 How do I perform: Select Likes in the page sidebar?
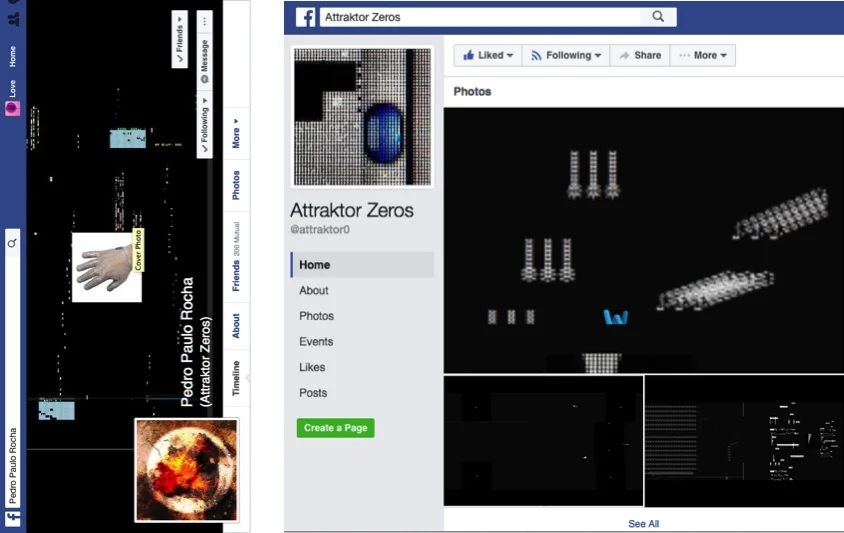pyautogui.click(x=312, y=367)
